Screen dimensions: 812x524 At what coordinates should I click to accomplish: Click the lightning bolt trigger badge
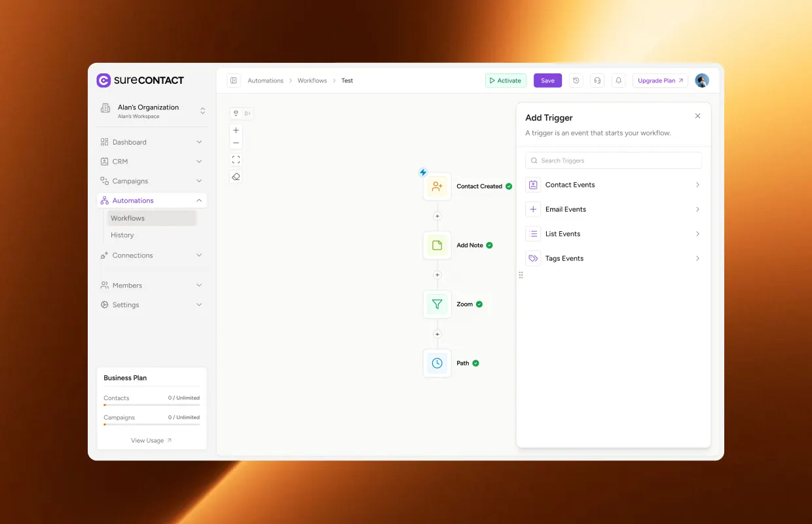[423, 172]
